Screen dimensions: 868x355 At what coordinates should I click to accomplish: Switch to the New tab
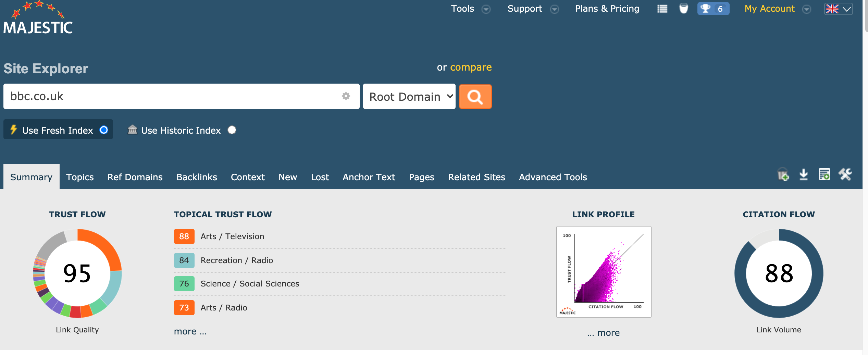(288, 177)
